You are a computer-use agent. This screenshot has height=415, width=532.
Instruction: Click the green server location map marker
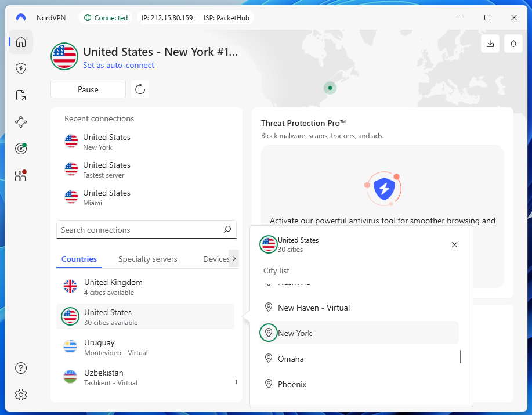(x=330, y=88)
